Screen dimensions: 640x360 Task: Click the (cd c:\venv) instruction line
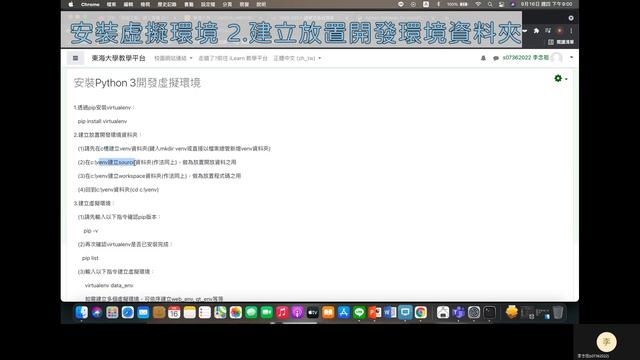click(118, 189)
